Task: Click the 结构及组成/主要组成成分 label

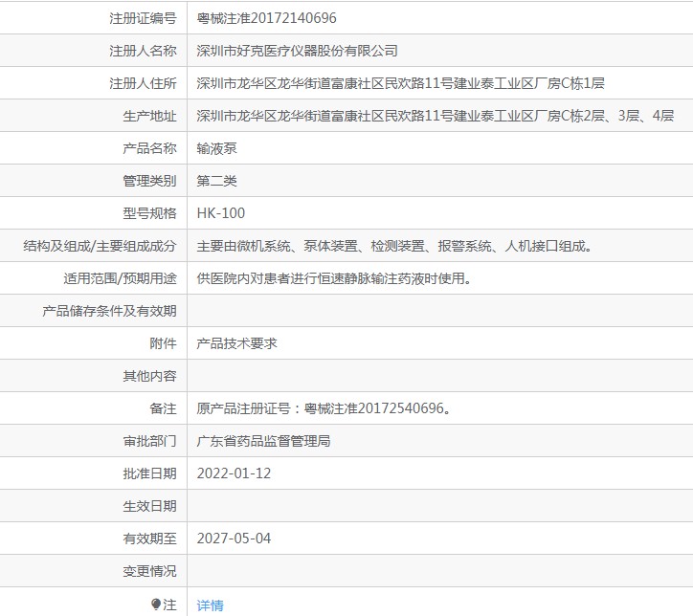Action: [x=100, y=246]
